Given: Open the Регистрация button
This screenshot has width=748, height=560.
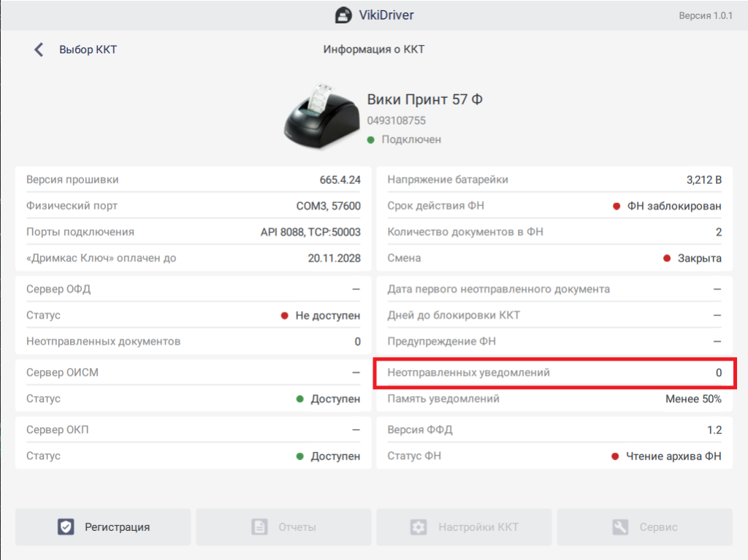Looking at the screenshot, I should [103, 527].
